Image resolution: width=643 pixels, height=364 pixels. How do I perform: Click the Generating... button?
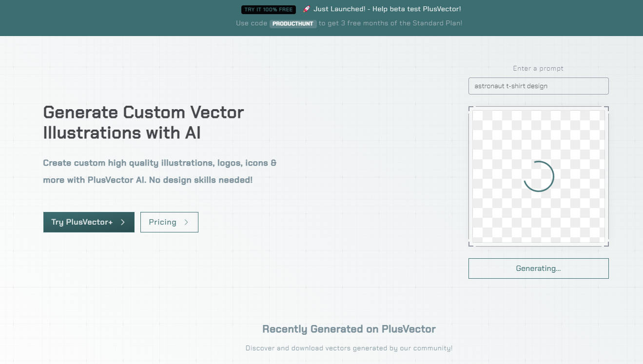[x=538, y=268]
